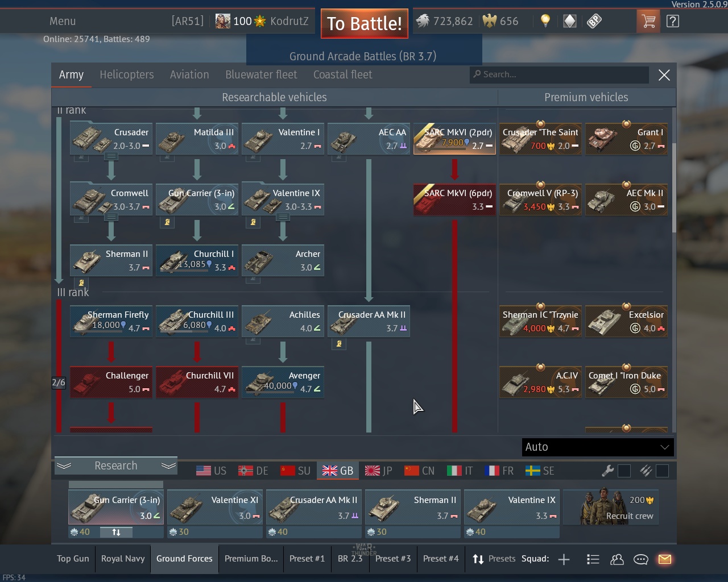Open the Presets swap arrows

click(478, 559)
